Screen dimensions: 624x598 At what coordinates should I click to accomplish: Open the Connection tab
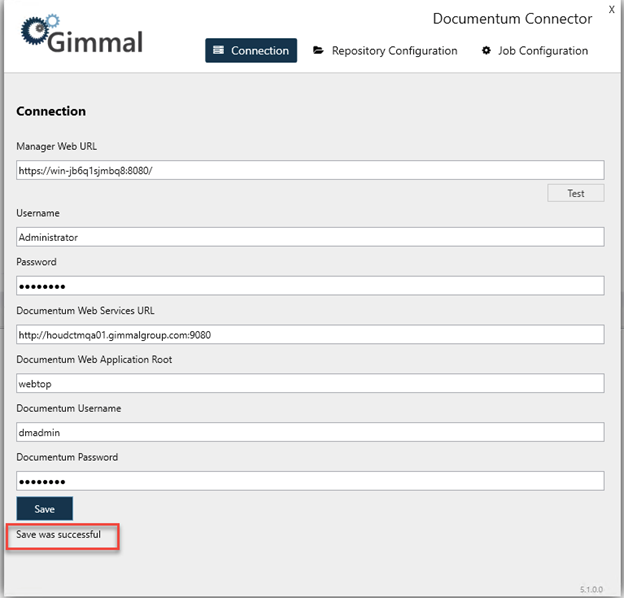[251, 51]
